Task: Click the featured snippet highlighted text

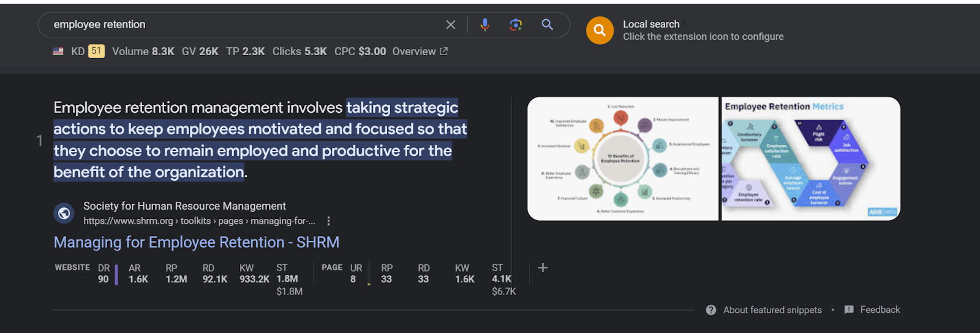Action: 260,140
